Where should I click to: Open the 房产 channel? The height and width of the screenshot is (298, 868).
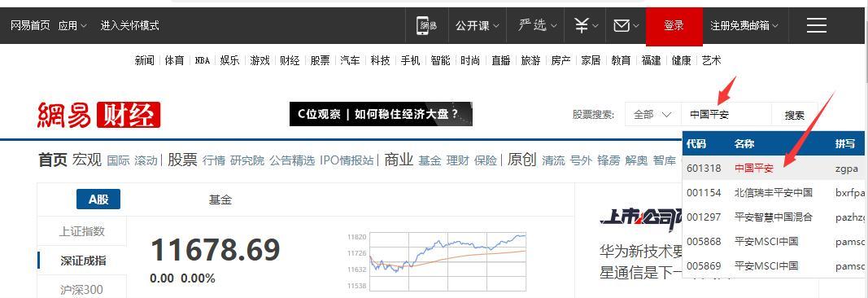pyautogui.click(x=560, y=60)
